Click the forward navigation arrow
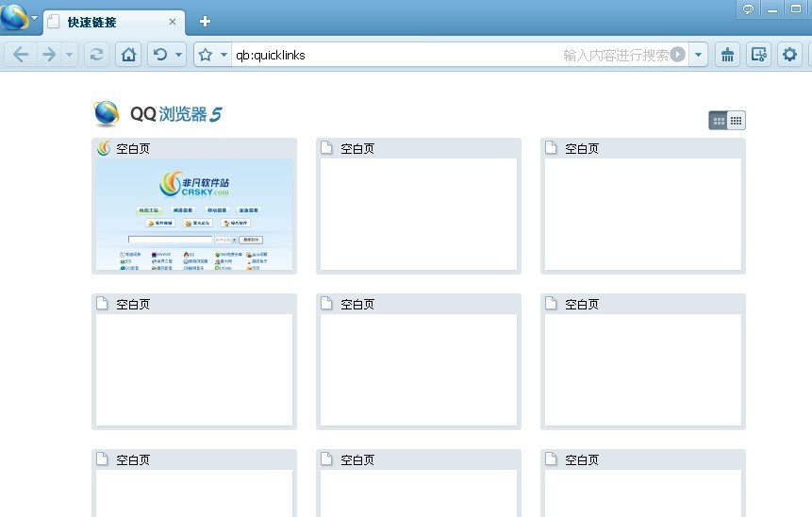The image size is (812, 517). pos(49,55)
